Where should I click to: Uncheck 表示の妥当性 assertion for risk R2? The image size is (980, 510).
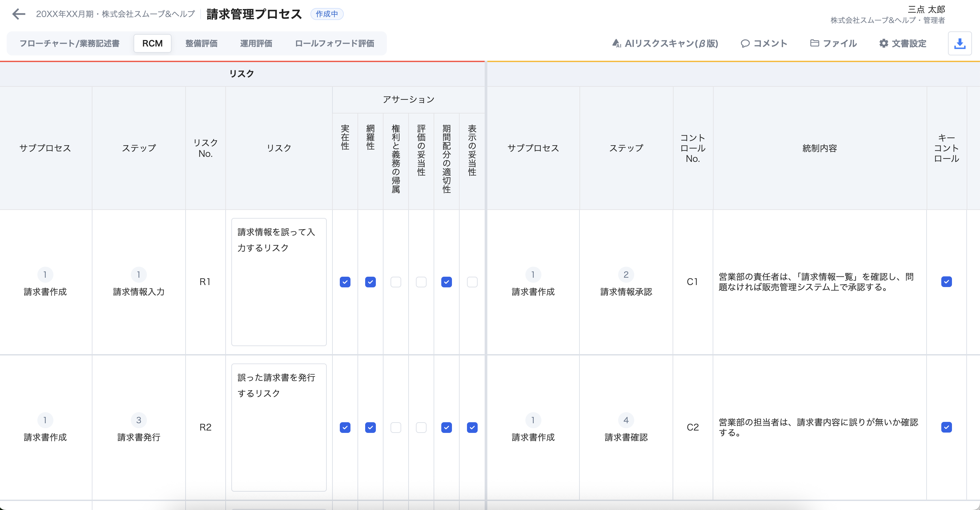(x=472, y=428)
